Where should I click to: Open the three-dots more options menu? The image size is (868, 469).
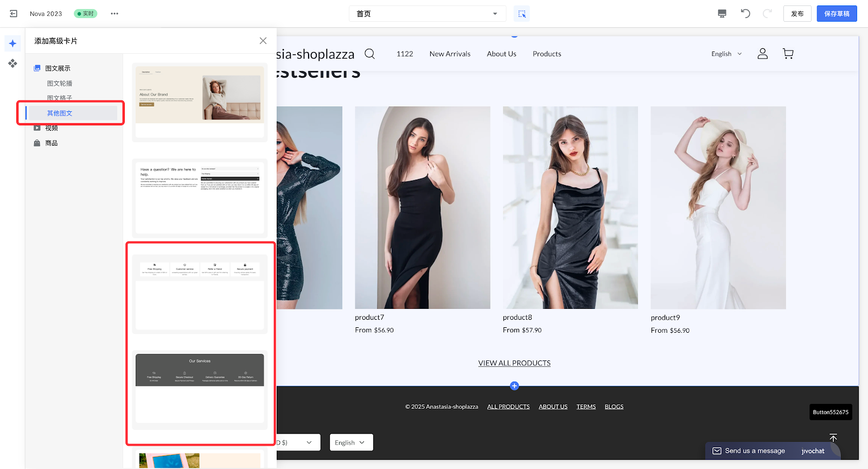tap(114, 14)
